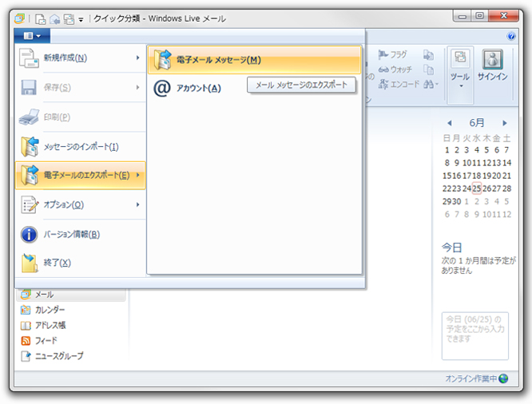Choose メッセージのインポート(I) menu entry
Viewport: 532px width, 404px height.
[81, 147]
